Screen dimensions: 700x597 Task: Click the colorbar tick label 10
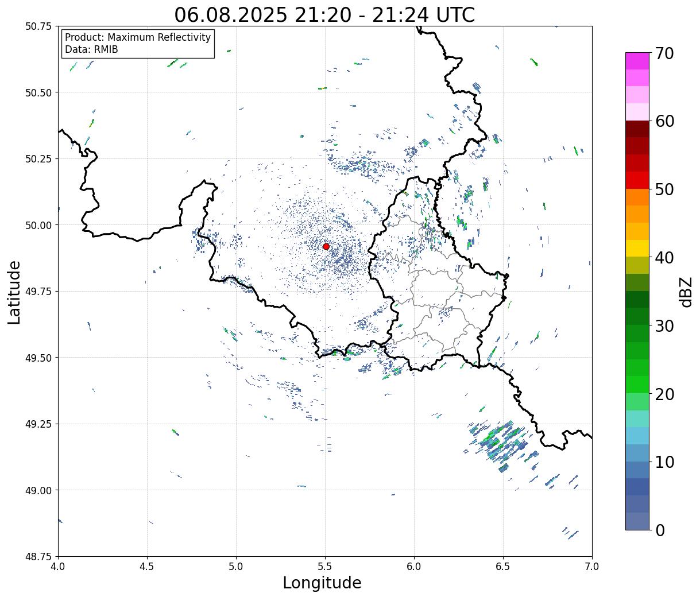[x=664, y=462]
